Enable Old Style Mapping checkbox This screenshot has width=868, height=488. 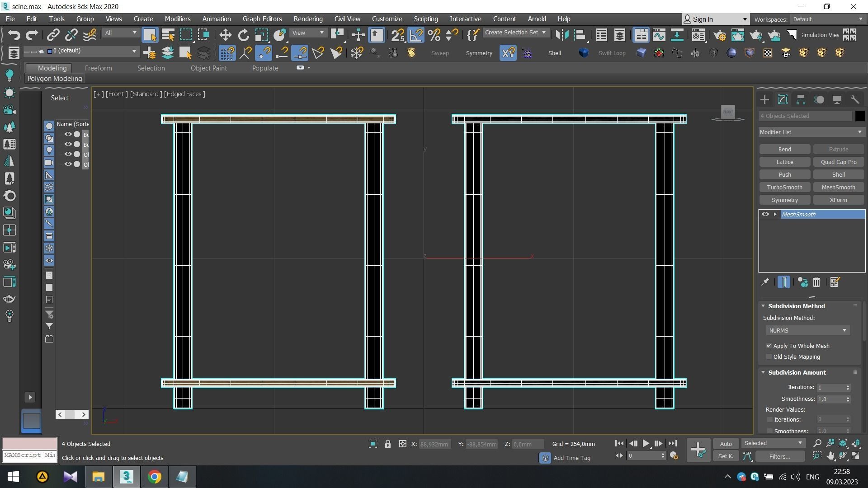[x=769, y=357]
